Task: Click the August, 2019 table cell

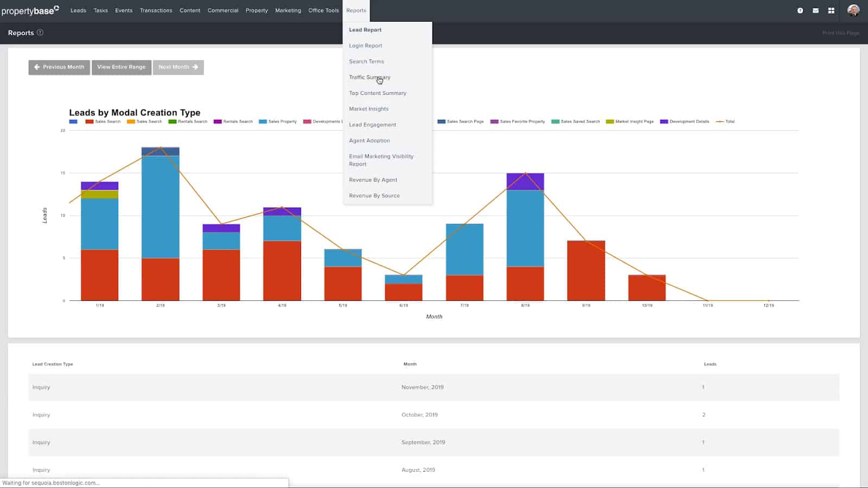Action: pos(418,470)
